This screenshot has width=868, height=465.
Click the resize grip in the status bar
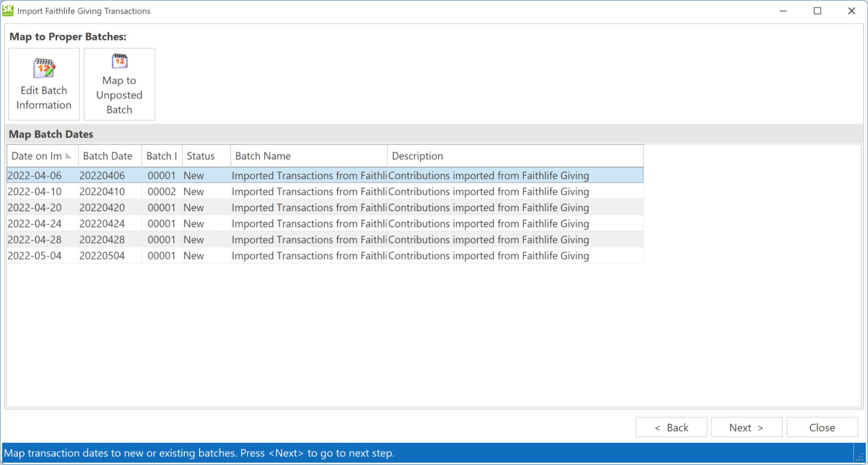pos(859,456)
